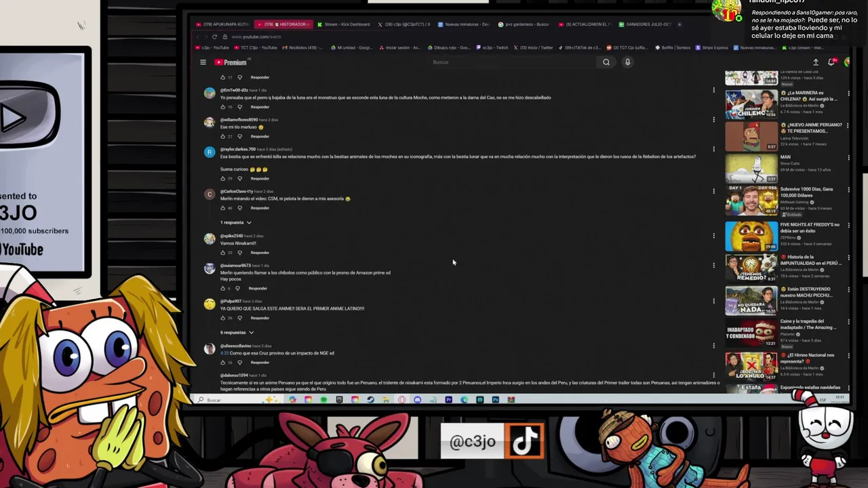Open options for MARINERA es CHILENA video
The image size is (868, 488).
tap(848, 94)
